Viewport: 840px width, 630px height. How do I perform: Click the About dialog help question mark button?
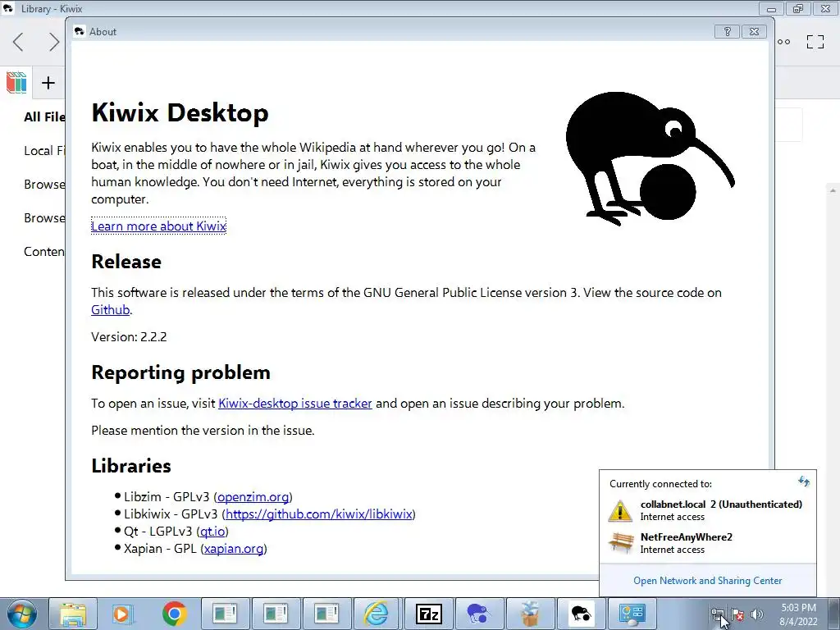(727, 32)
